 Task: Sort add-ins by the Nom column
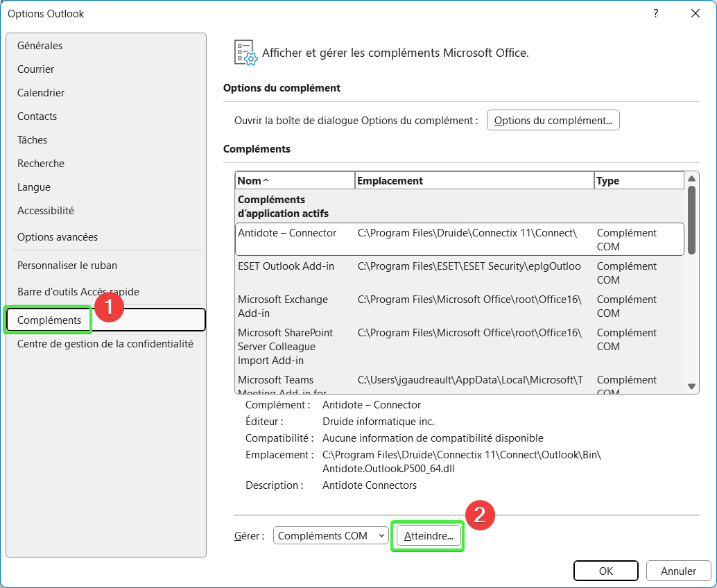pyautogui.click(x=295, y=180)
